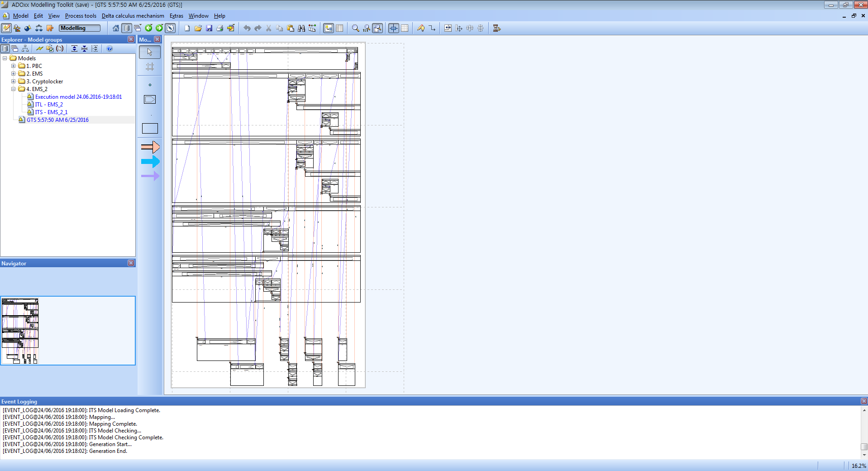Save the model using the floppy disk icon
This screenshot has width=868, height=471.
point(209,28)
